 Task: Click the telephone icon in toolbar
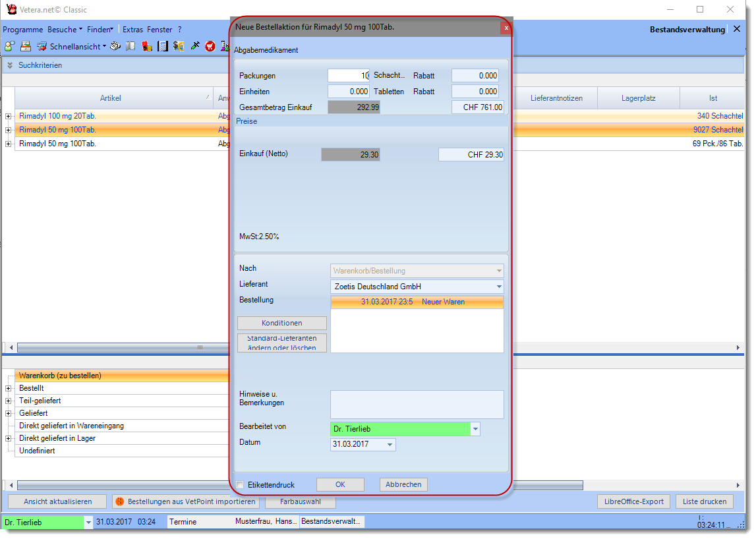[x=115, y=46]
